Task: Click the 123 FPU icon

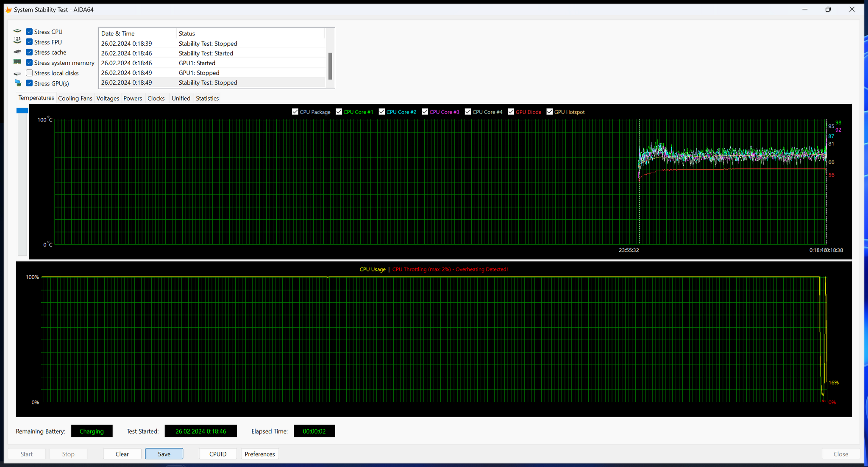Action: tap(17, 41)
